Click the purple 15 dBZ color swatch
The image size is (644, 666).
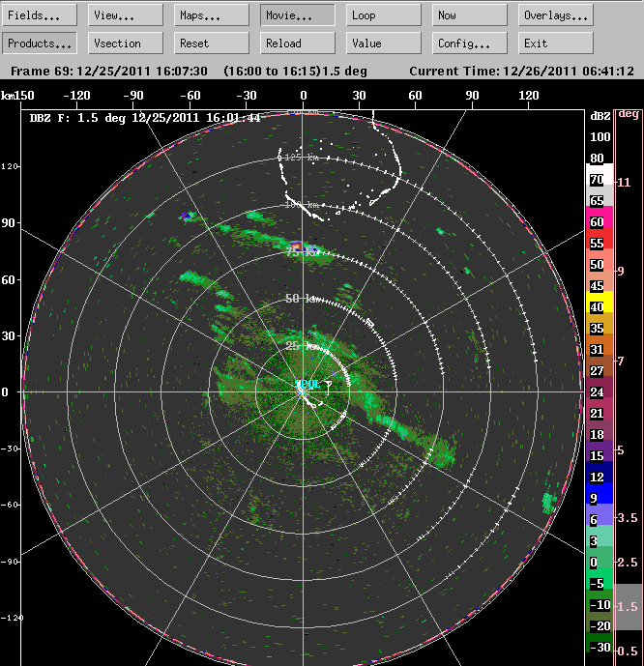tap(600, 450)
